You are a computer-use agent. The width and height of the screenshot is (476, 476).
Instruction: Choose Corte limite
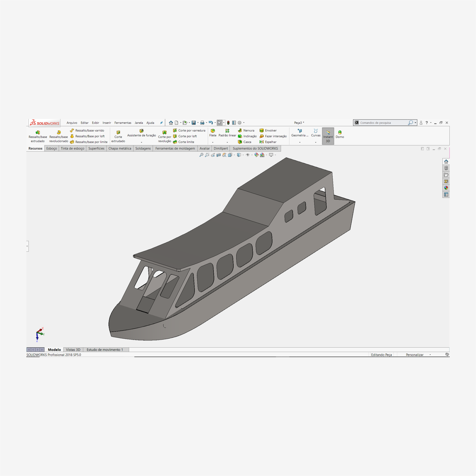pyautogui.click(x=184, y=142)
